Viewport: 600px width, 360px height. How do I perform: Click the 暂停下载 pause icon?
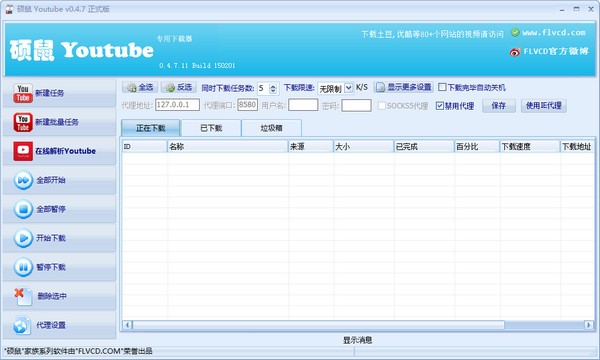[23, 267]
